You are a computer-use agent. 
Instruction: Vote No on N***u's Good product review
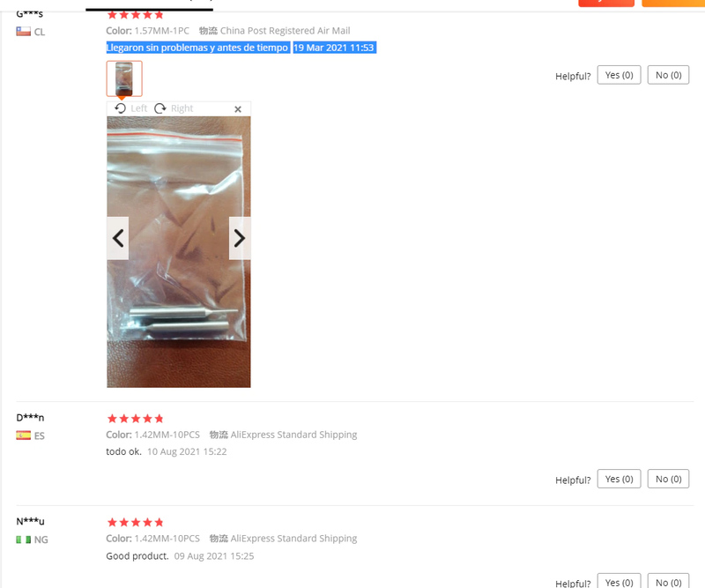(668, 581)
